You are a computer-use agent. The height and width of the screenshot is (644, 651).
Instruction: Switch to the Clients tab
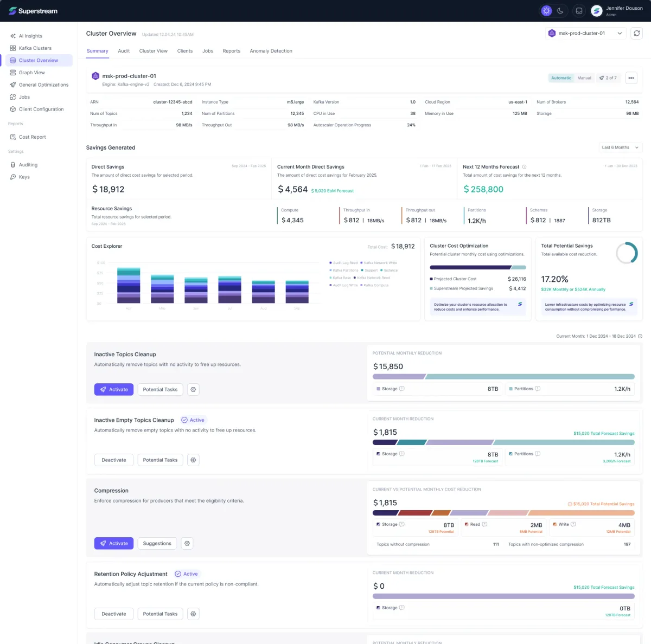tap(185, 51)
